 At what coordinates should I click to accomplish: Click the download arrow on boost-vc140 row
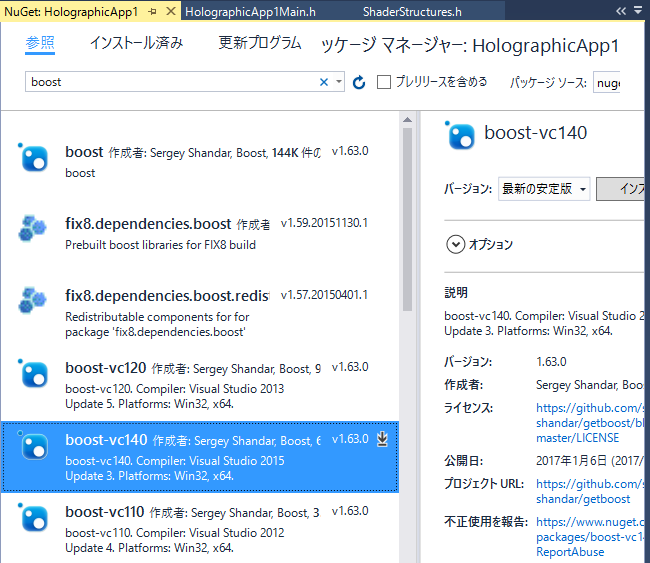coord(382,439)
